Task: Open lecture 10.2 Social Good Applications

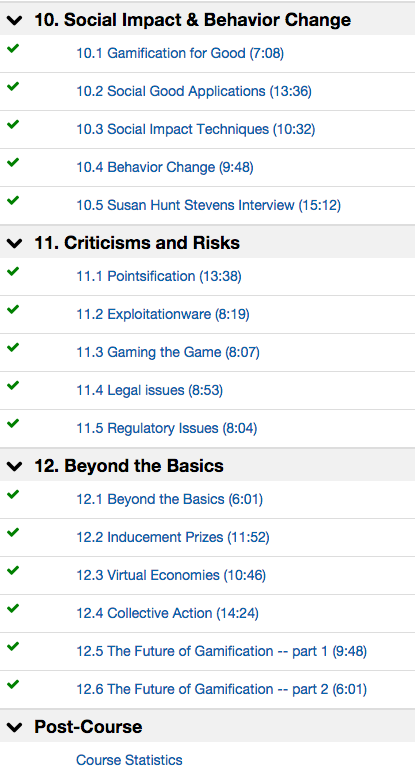Action: click(194, 92)
